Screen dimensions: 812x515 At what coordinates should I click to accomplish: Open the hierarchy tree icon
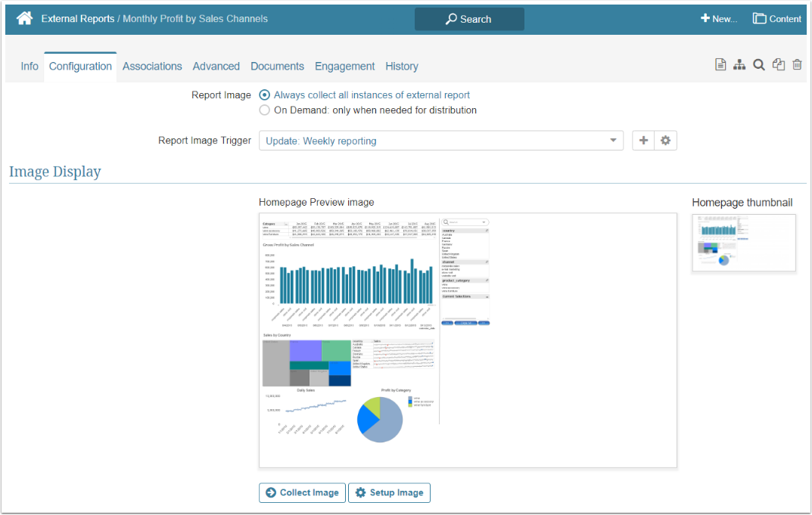[x=739, y=66]
